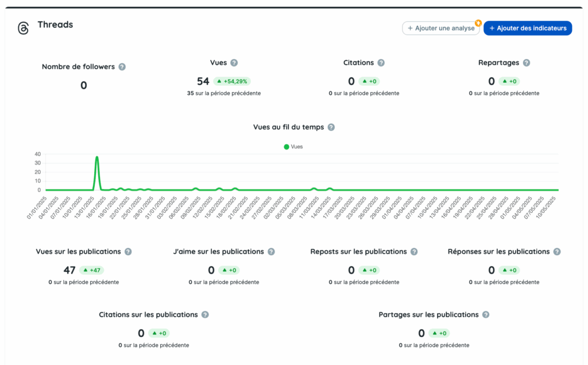The width and height of the screenshot is (588, 365).
Task: Click the +54,29% Vues change badge
Action: click(233, 82)
